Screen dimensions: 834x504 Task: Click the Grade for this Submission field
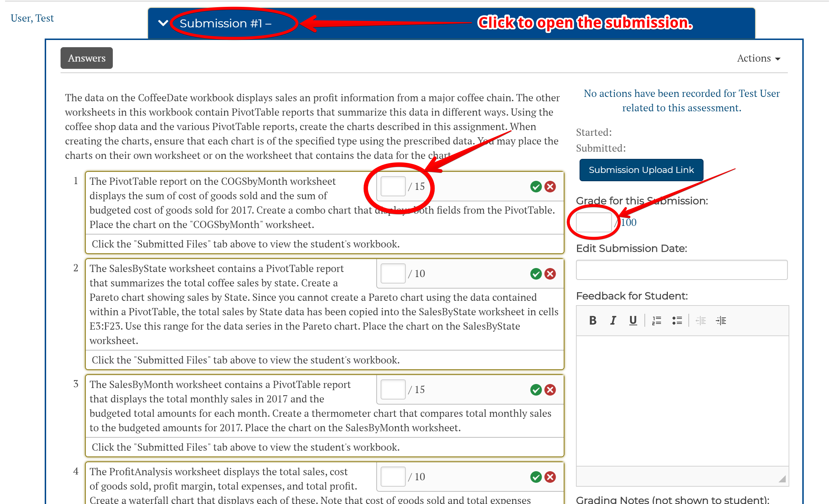click(594, 222)
